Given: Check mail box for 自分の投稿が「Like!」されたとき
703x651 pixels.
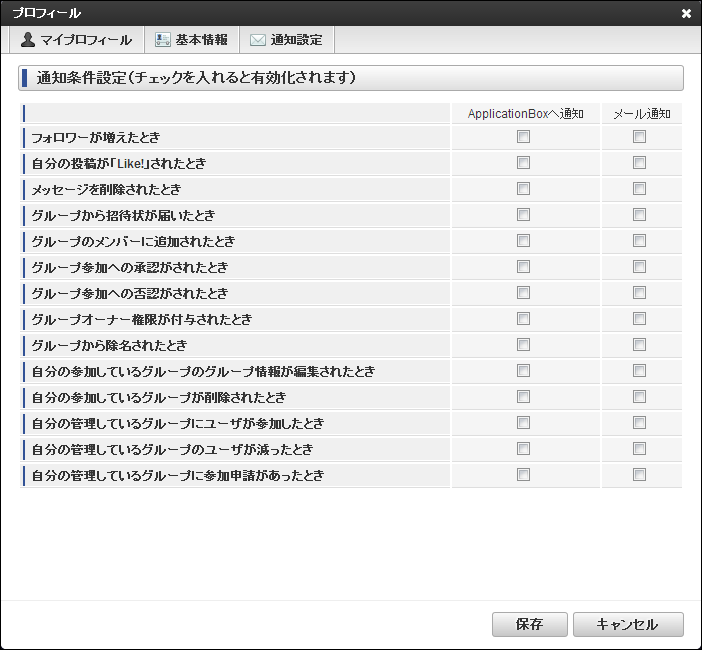Looking at the screenshot, I should point(639,162).
